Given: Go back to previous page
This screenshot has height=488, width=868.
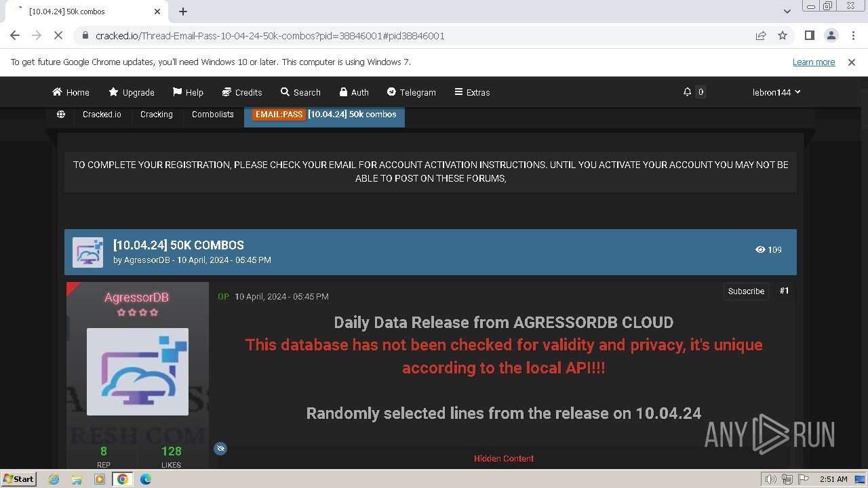Looking at the screenshot, I should coord(15,35).
